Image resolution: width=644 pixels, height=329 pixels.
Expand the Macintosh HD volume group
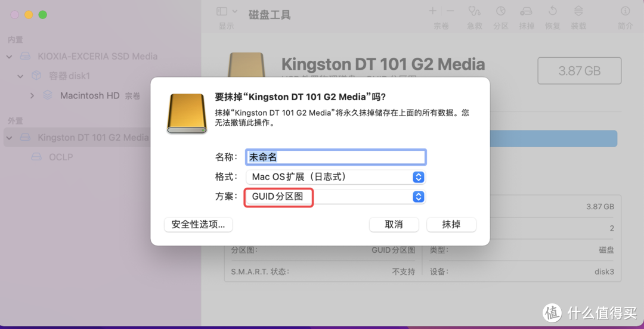point(32,96)
